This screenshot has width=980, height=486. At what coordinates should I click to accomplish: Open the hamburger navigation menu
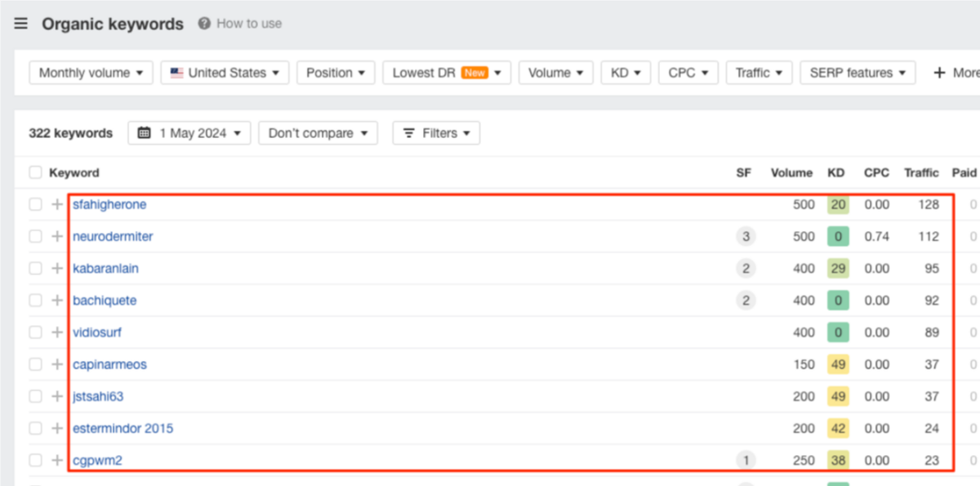pyautogui.click(x=20, y=24)
